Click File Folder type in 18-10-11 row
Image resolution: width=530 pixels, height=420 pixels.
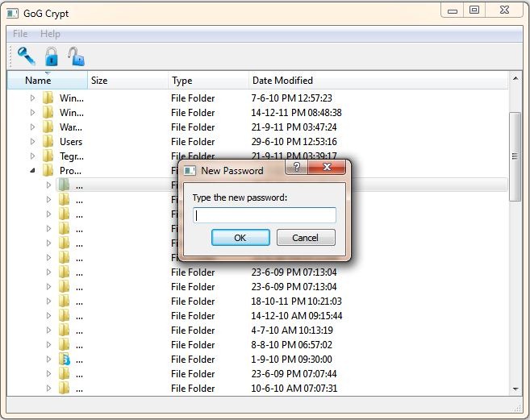(193, 301)
